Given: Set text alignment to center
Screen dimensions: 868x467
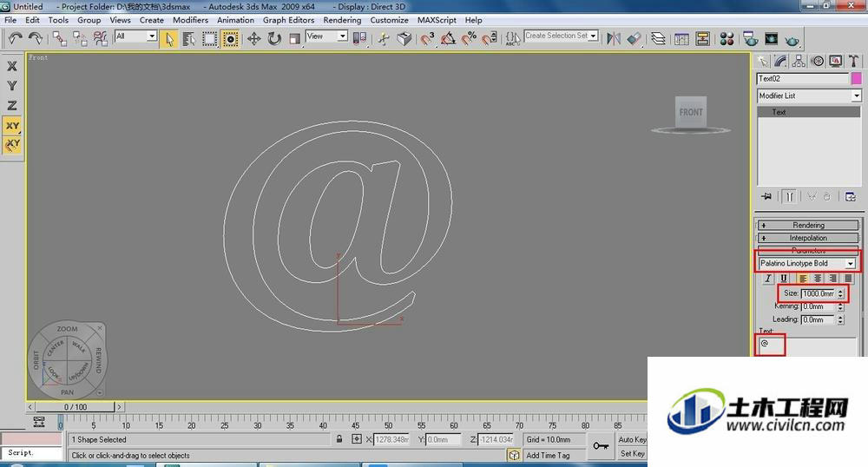Looking at the screenshot, I should 818,279.
